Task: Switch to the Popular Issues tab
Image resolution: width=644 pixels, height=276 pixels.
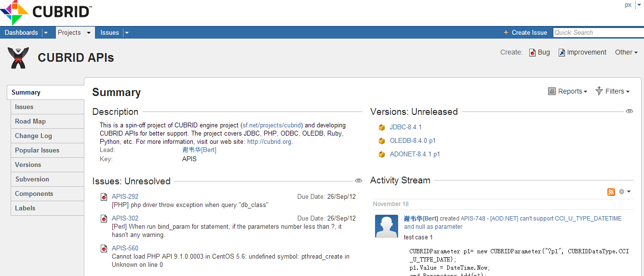Action: (47, 150)
